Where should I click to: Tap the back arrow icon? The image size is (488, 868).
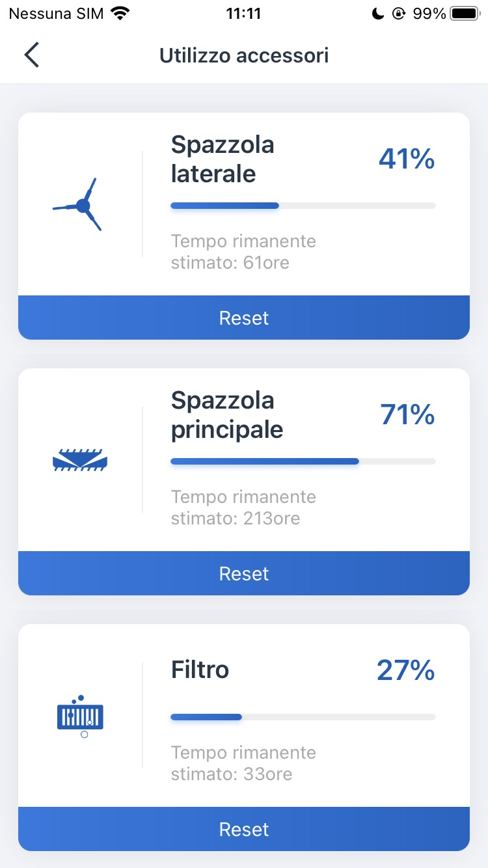(32, 55)
